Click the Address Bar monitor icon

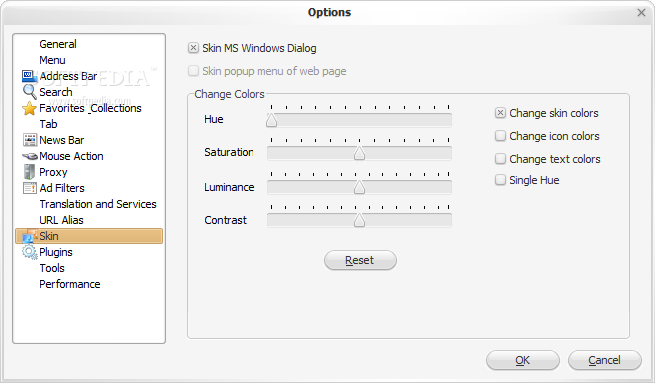pyautogui.click(x=30, y=76)
